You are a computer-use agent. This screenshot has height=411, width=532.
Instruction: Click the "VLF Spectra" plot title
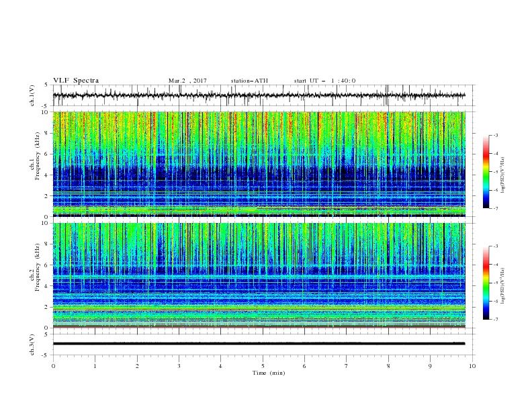[x=76, y=81]
